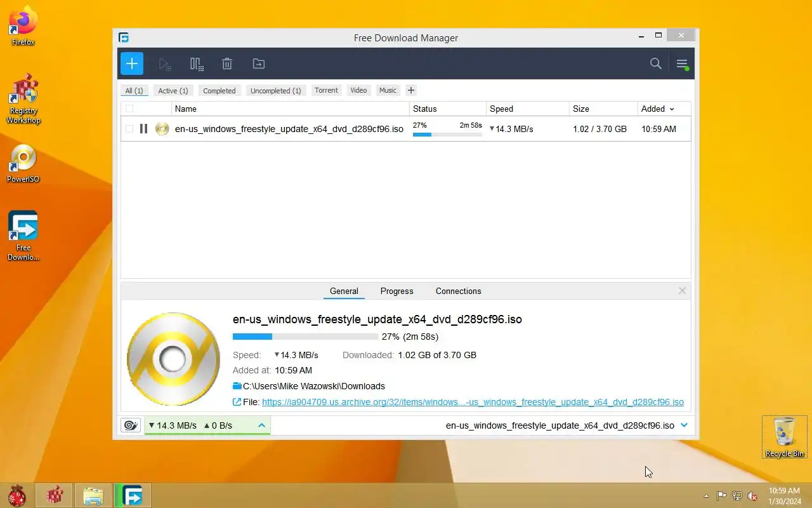Delete selected download with trash icon
This screenshot has height=508, width=812.
[227, 63]
